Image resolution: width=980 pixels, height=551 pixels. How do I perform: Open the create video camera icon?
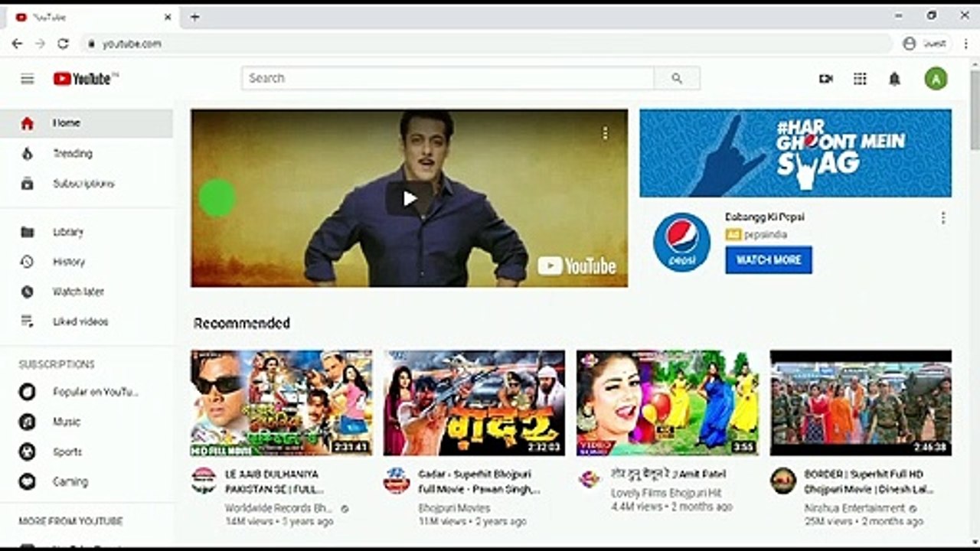coord(825,79)
